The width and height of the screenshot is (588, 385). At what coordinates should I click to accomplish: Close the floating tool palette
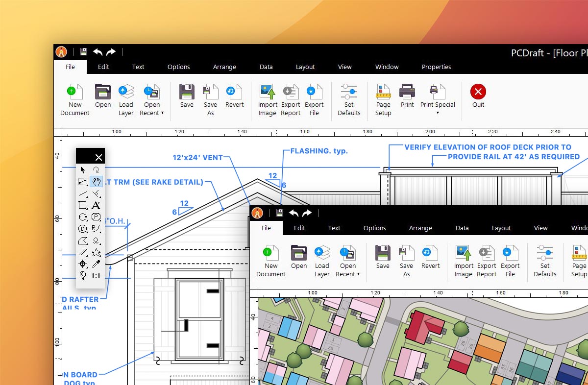point(98,157)
